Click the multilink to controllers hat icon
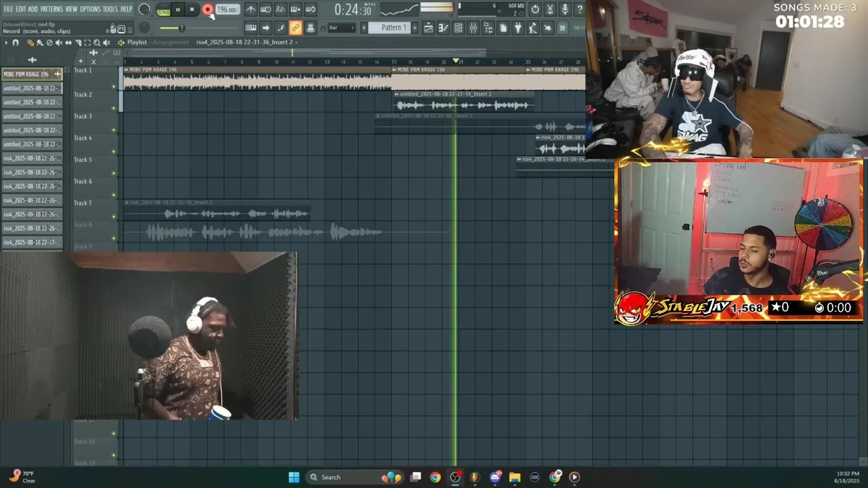Screen dimensions: 868x488 pos(311,28)
